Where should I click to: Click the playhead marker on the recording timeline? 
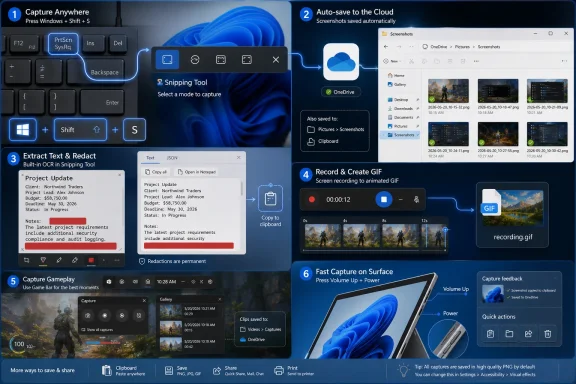(445, 230)
